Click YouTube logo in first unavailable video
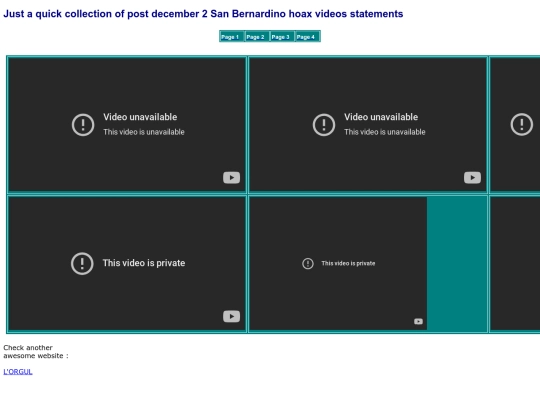The height and width of the screenshot is (405, 540). click(231, 178)
